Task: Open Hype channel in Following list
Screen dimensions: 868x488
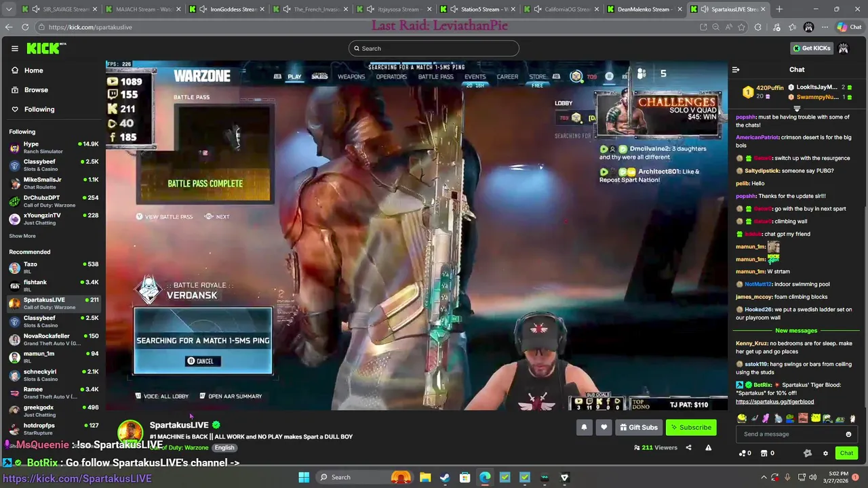Action: (x=53, y=148)
